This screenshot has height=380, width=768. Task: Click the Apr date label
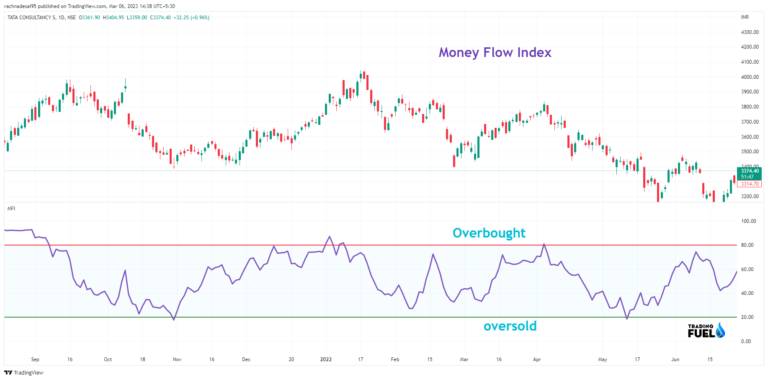coord(536,359)
